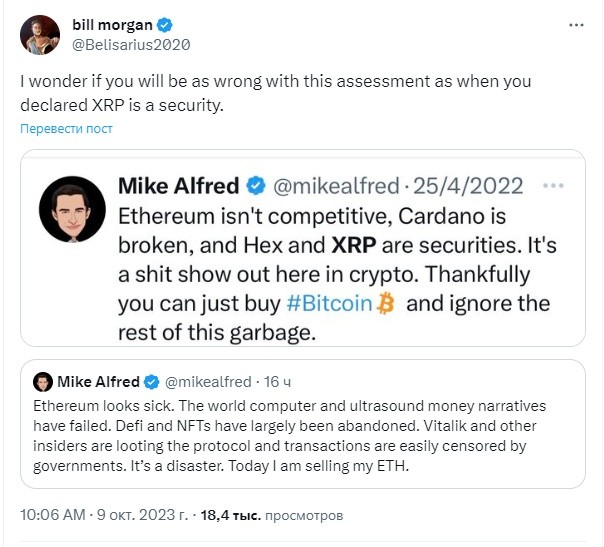
Task: Click the #Bitcoin hashtag
Action: pos(329,304)
